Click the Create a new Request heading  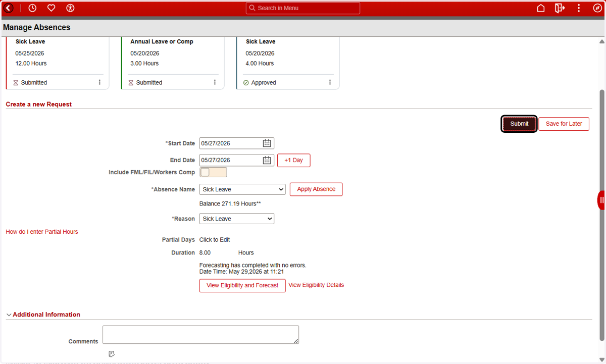(x=39, y=105)
